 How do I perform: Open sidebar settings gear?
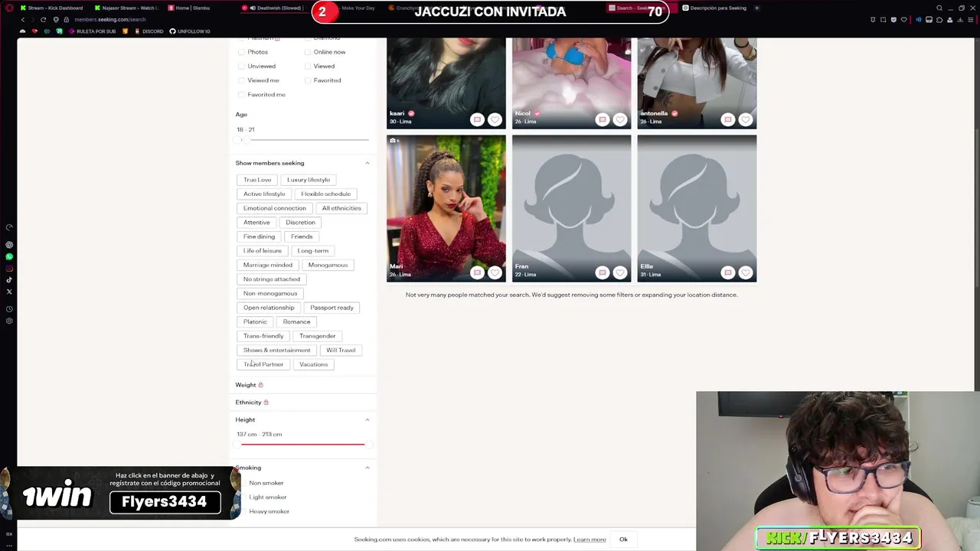(x=9, y=321)
